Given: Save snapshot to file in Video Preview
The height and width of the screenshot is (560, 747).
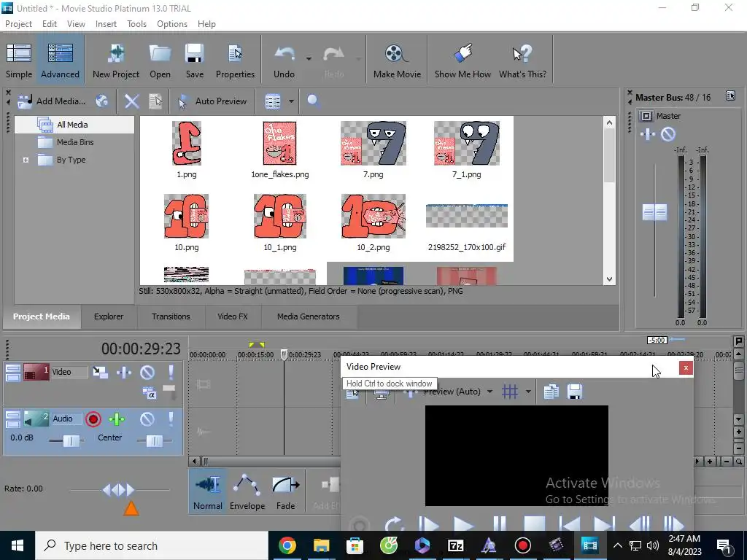Looking at the screenshot, I should tap(575, 392).
